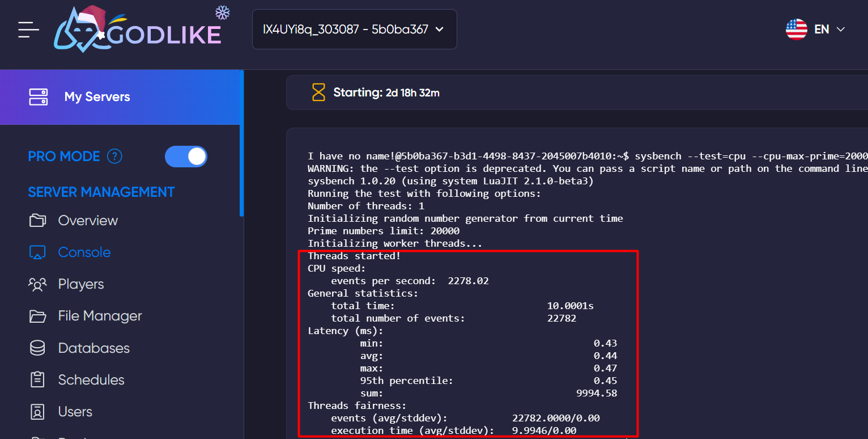Click the 'Number of threads: 1' line
This screenshot has width=868, height=439.
point(366,206)
